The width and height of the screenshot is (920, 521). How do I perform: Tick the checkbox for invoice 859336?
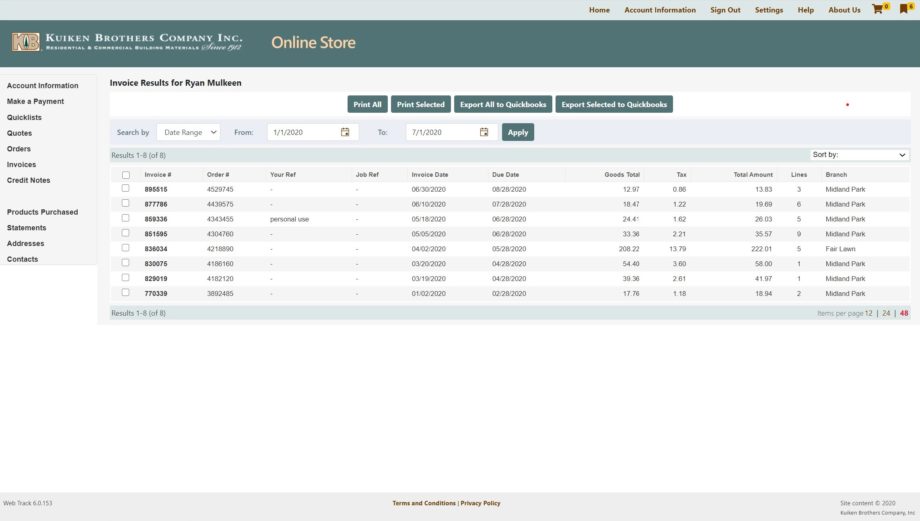(x=125, y=218)
